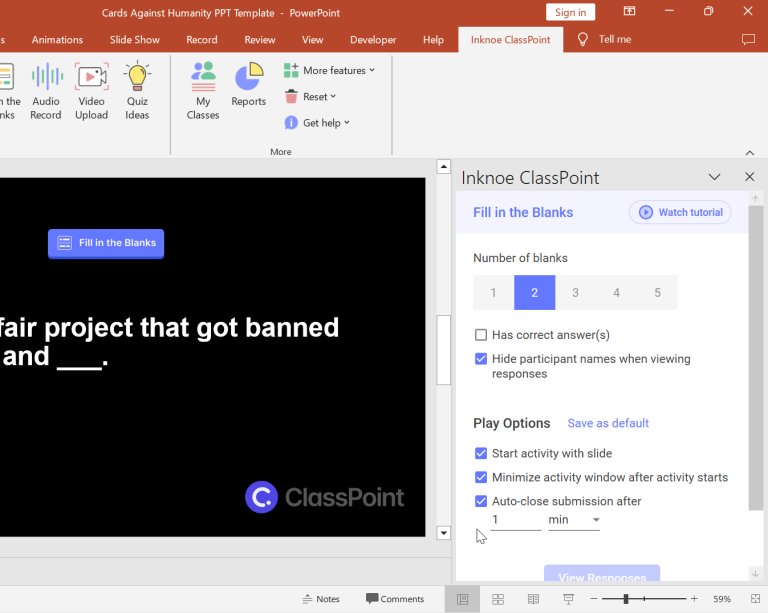Expand the More features dropdown

(x=329, y=71)
